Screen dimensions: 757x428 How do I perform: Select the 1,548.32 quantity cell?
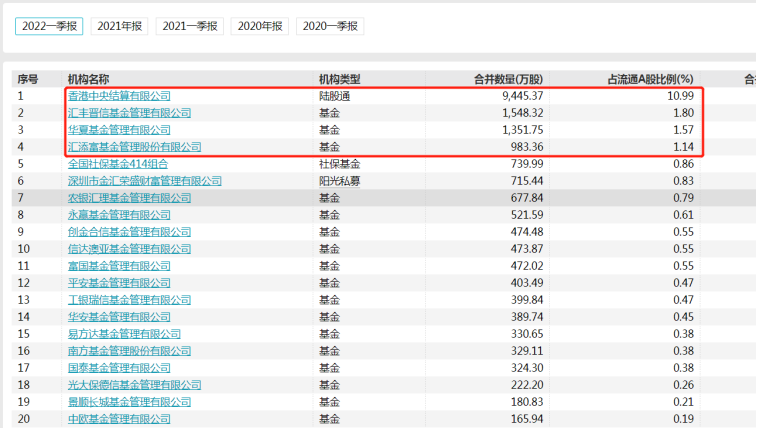(x=523, y=113)
